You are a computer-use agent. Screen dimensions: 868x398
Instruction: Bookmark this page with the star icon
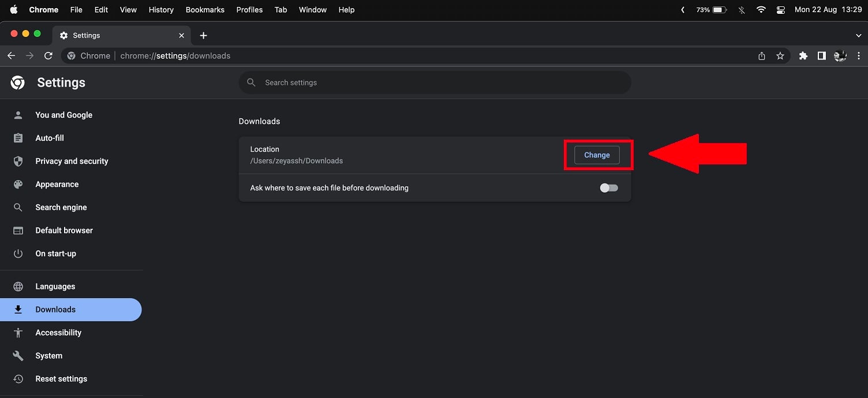tap(780, 56)
